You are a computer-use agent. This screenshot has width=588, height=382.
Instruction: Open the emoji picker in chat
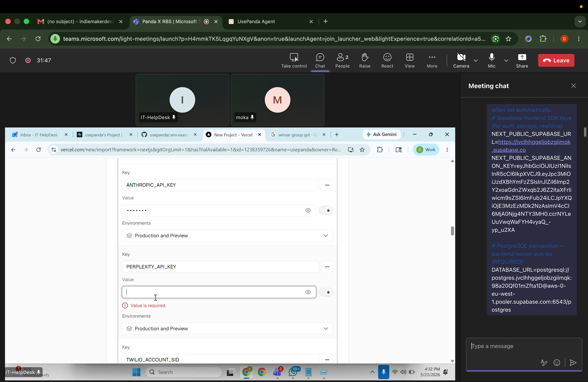coord(557,362)
